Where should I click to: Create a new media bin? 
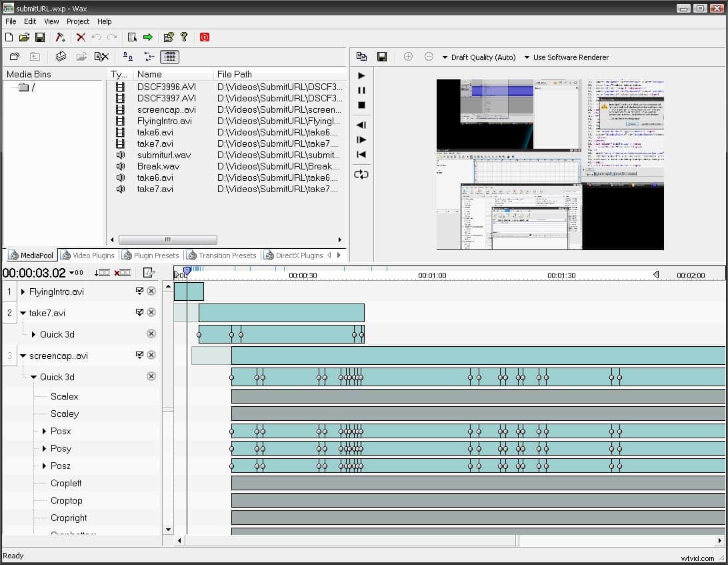15,57
